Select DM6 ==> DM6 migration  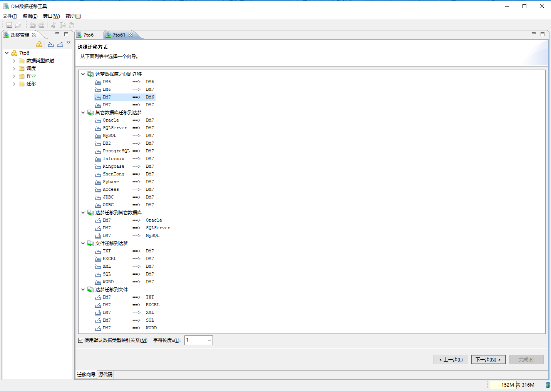pyautogui.click(x=124, y=82)
